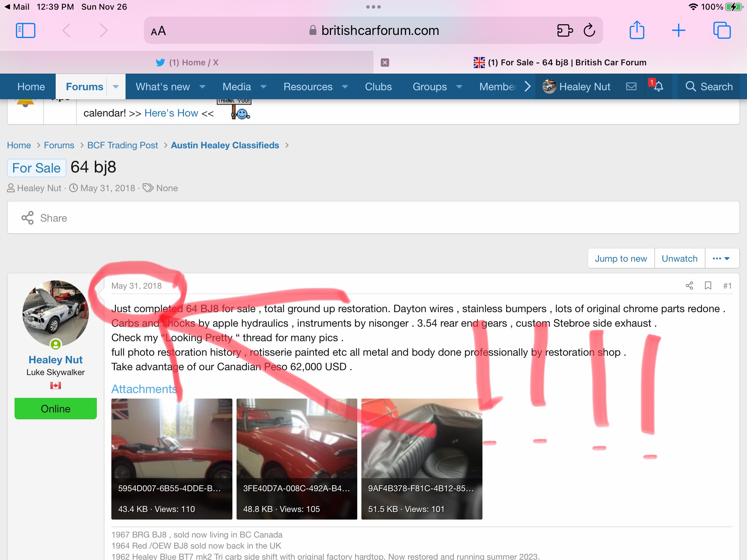
Task: Open thread start date May 31, 2018
Action: pos(108,188)
